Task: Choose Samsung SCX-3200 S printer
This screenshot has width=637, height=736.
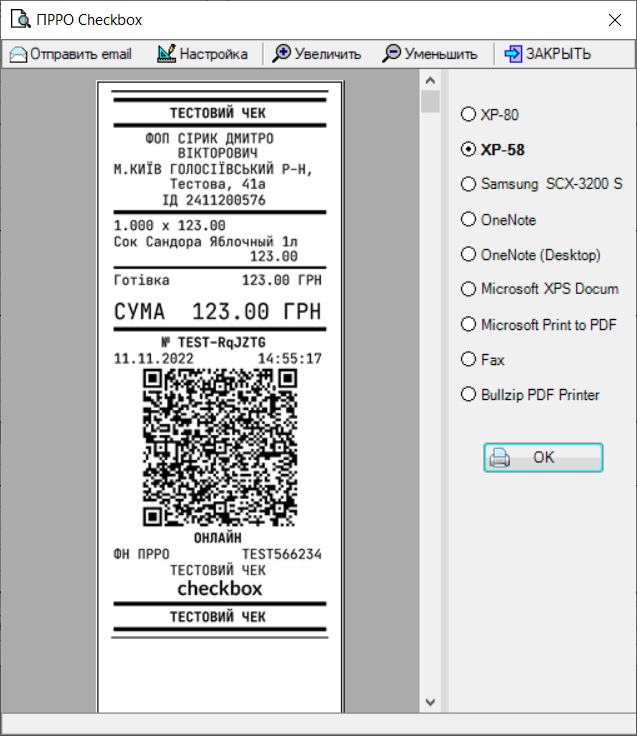Action: (541, 184)
